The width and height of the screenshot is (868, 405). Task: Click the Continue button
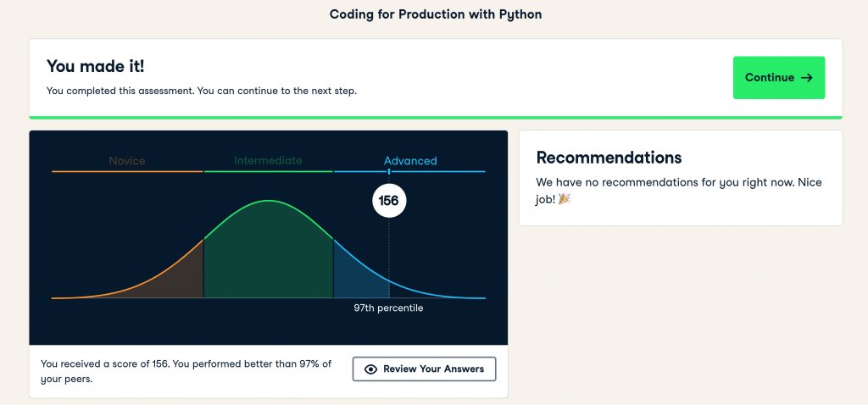tap(778, 78)
